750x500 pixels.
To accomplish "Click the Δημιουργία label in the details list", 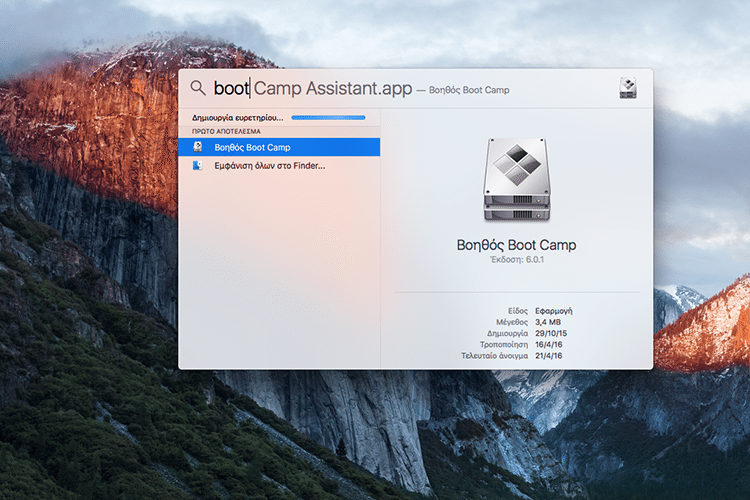I will pyautogui.click(x=507, y=333).
